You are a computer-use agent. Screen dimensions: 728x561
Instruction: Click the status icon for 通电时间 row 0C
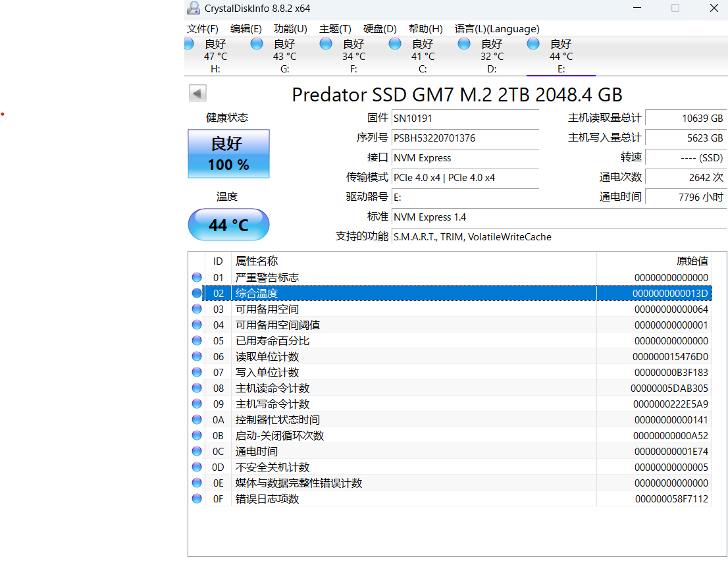point(197,451)
